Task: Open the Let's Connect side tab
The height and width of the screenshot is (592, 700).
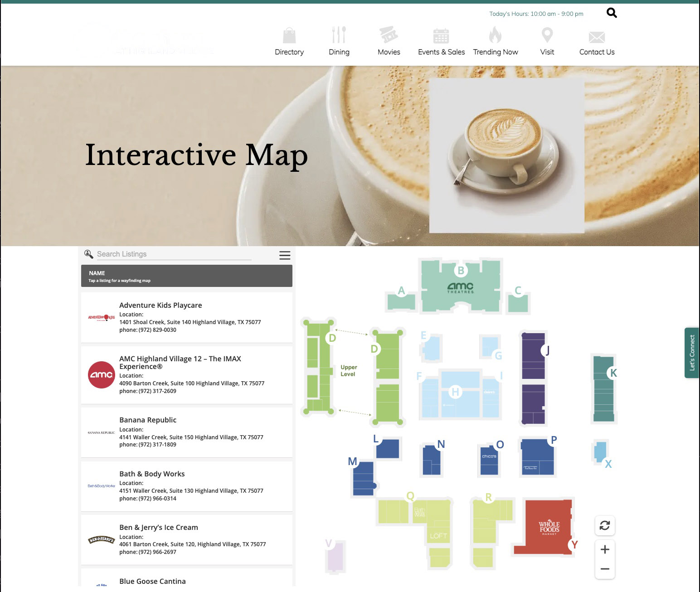Action: 692,353
